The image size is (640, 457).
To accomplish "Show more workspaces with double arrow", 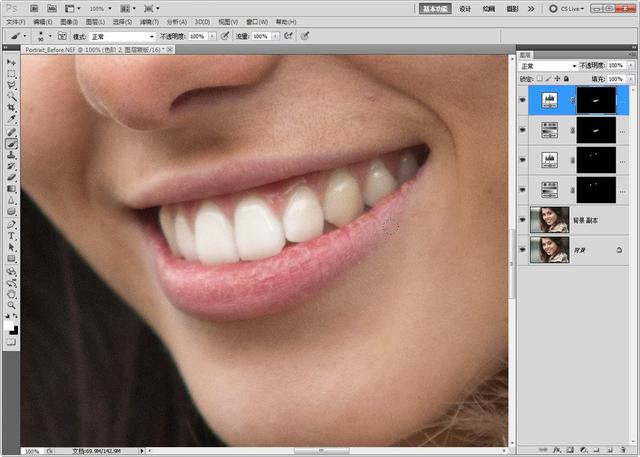I will coord(531,9).
